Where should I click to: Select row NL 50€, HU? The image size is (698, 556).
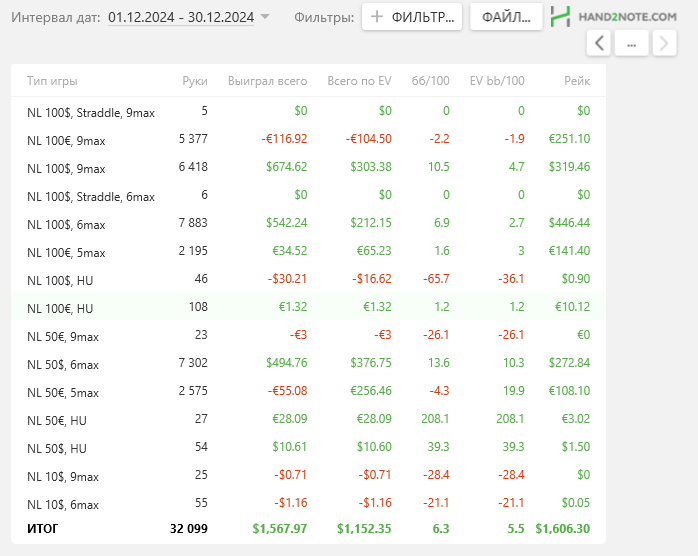[x=308, y=419]
